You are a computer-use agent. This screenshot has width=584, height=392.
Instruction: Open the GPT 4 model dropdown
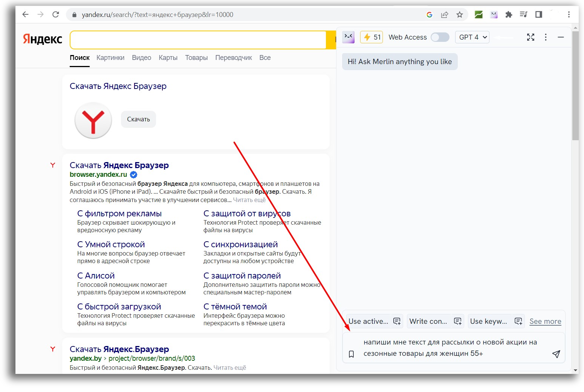(472, 37)
